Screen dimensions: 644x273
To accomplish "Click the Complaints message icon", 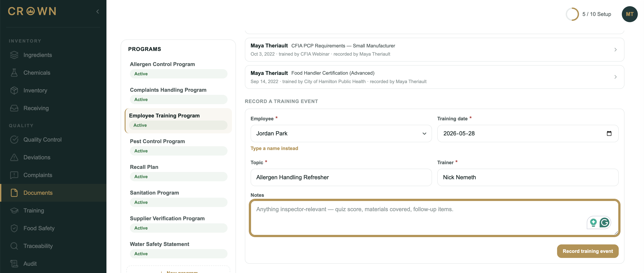I will [14, 175].
